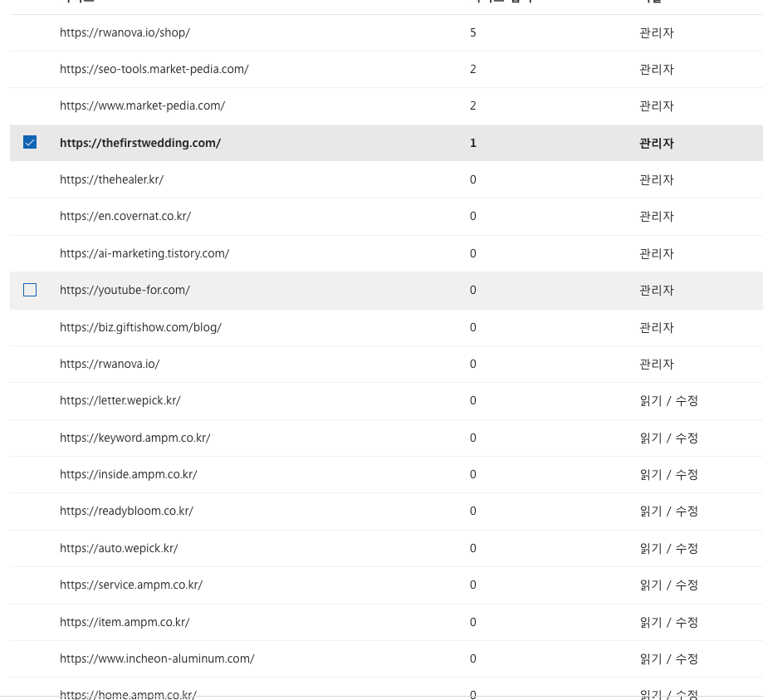Image resolution: width=763 pixels, height=700 pixels.
Task: Open the biz.giftishow.com blog link
Action: tap(140, 326)
